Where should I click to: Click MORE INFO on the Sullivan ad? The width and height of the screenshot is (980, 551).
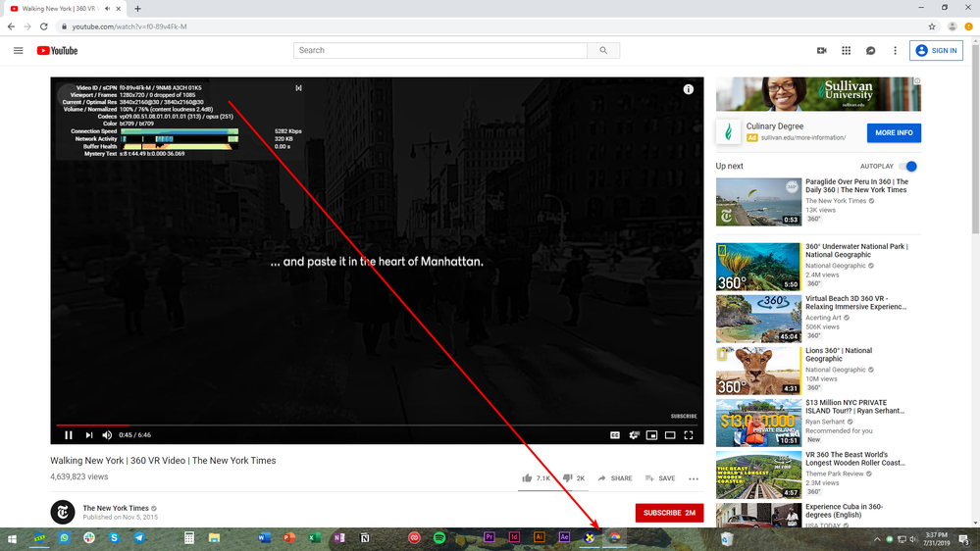[x=894, y=132]
